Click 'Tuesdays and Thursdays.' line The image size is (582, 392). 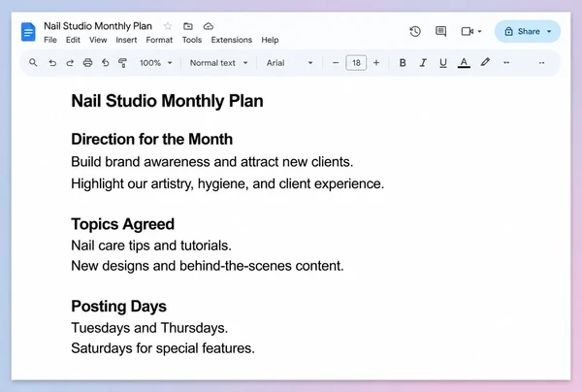(149, 328)
